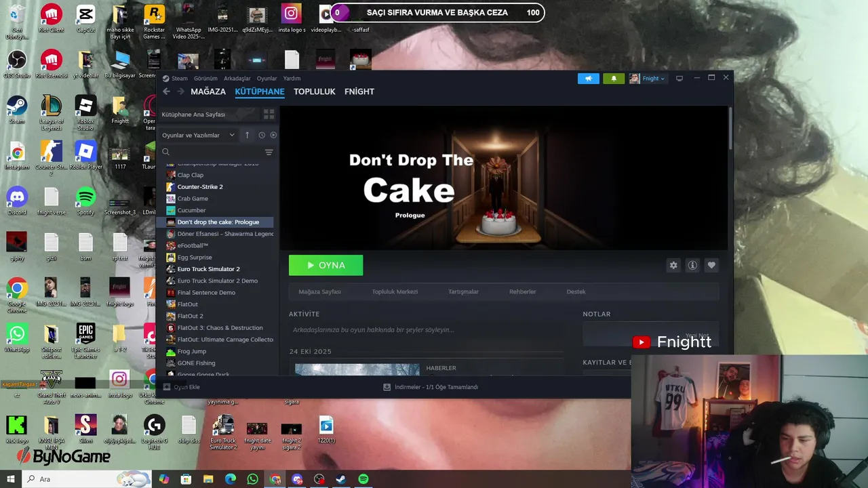
Task: Open the Topluluk Merkezi link
Action: pos(395,291)
